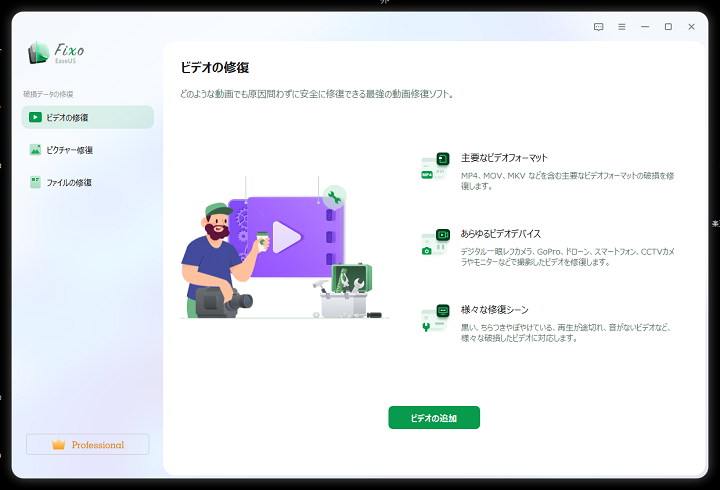Click the ビデオの追加 button
The image size is (720, 490).
tap(434, 417)
